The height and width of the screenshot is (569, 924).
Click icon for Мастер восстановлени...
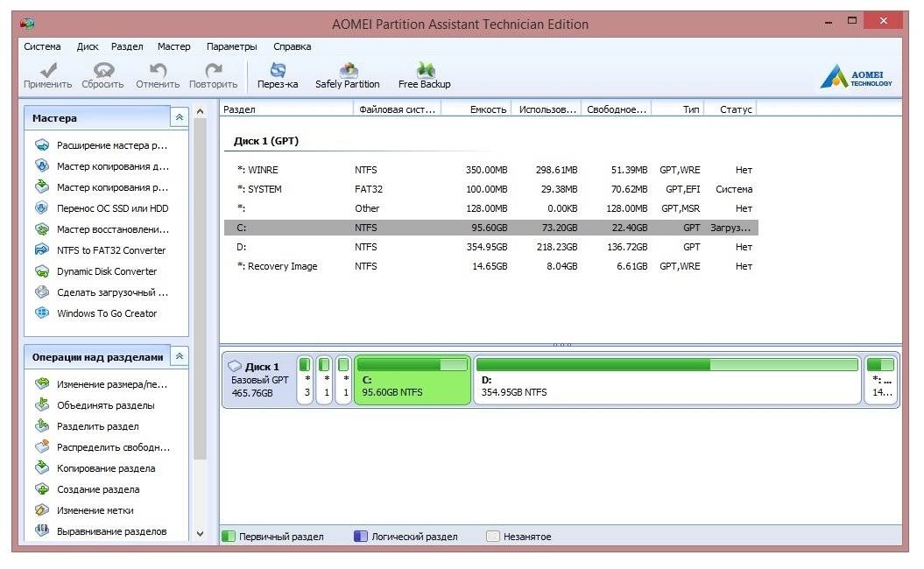pyautogui.click(x=42, y=229)
